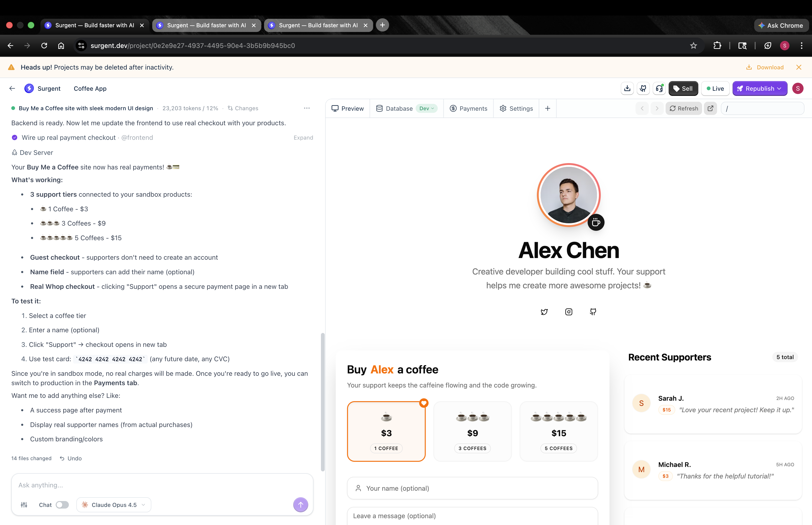
Task: Click the Instagram icon under the bio
Action: pos(569,312)
